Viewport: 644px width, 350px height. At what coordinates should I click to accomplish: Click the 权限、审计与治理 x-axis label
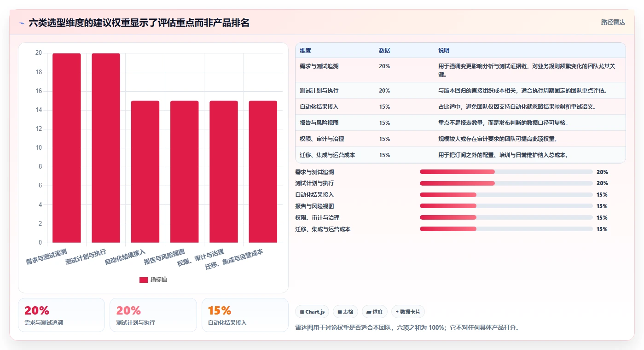coord(201,258)
